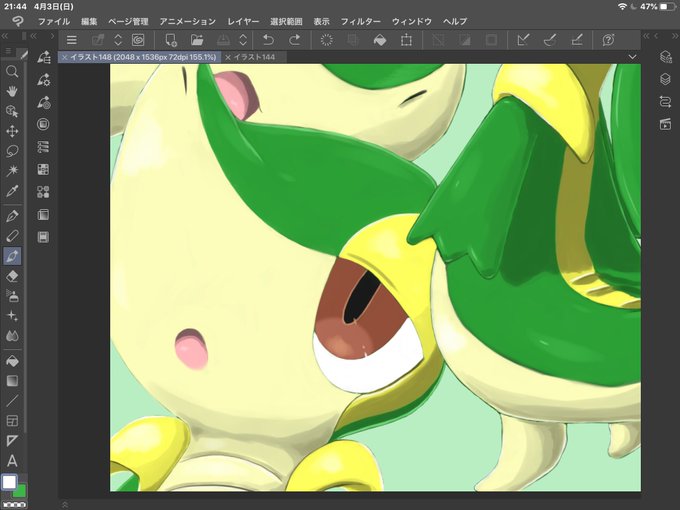Viewport: 680px width, 510px height.
Task: Select the Figure line tool
Action: pos(12,401)
